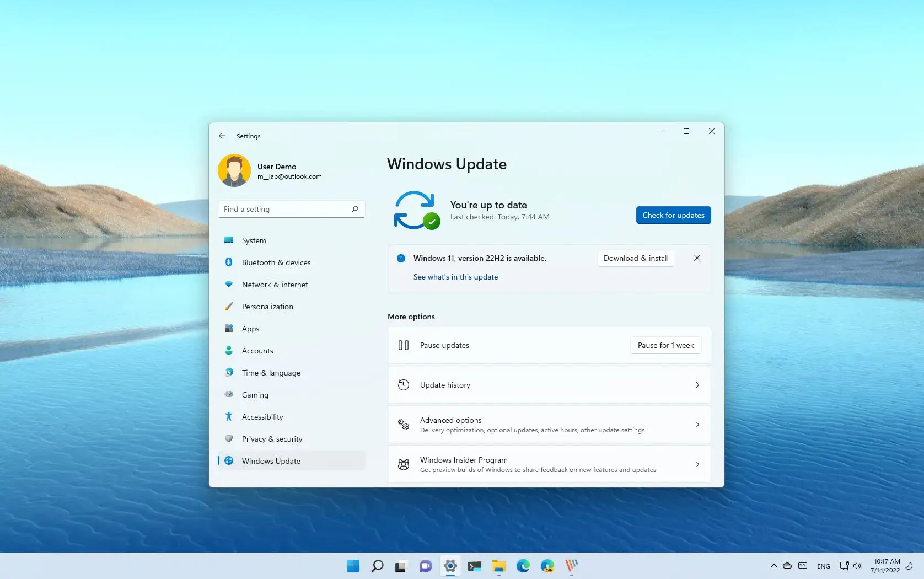924x579 pixels.
Task: Open Gaming settings category
Action: coord(292,395)
